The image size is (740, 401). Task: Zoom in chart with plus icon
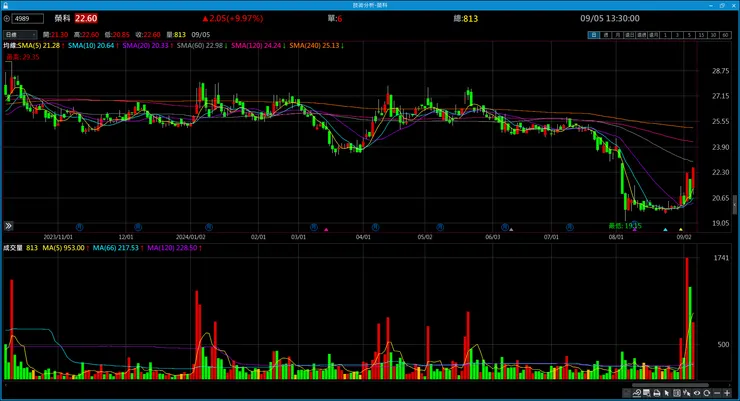click(727, 393)
